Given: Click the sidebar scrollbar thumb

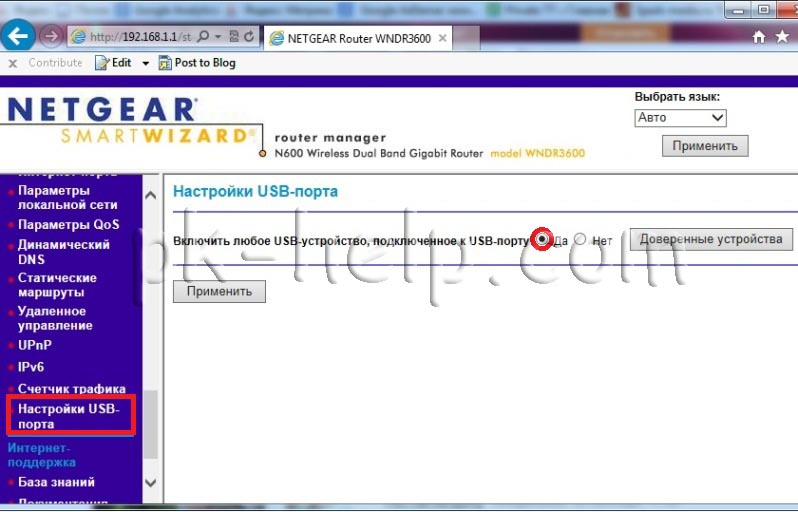Looking at the screenshot, I should coord(151,424).
